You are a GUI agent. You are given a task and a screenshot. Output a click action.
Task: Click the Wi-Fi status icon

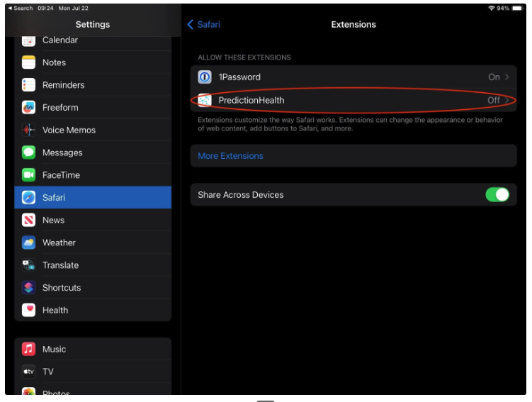(492, 8)
